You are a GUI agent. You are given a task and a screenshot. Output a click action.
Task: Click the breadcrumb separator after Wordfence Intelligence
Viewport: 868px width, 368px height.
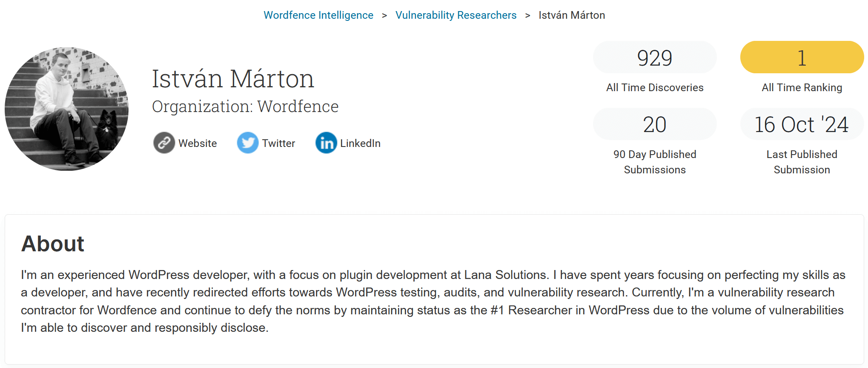click(x=384, y=15)
